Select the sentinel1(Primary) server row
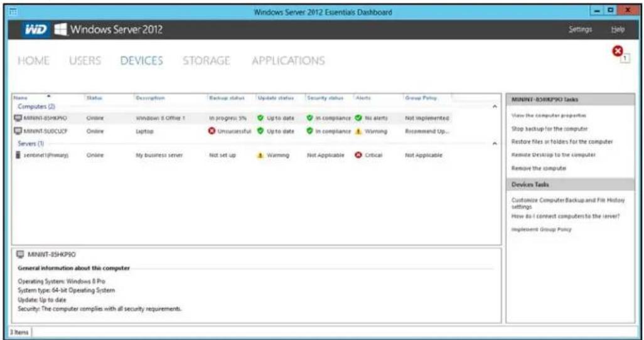Viewport: 644px width, 340px height. [233, 155]
